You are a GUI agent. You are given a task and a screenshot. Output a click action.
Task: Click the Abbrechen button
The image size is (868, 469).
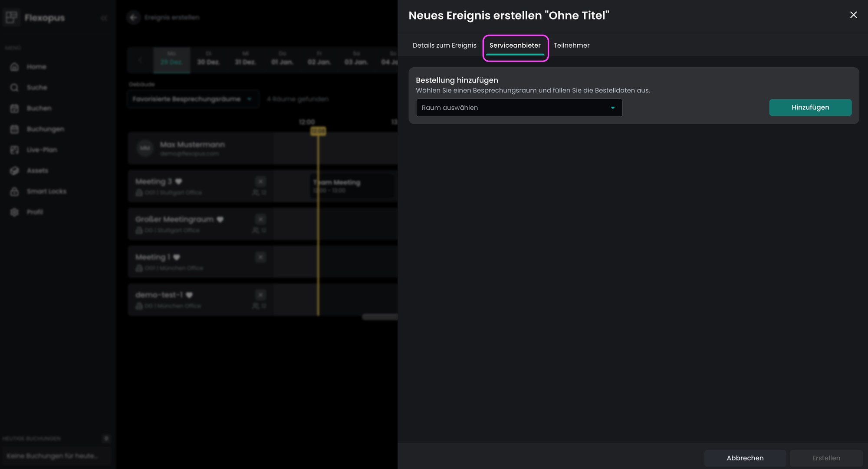click(745, 458)
